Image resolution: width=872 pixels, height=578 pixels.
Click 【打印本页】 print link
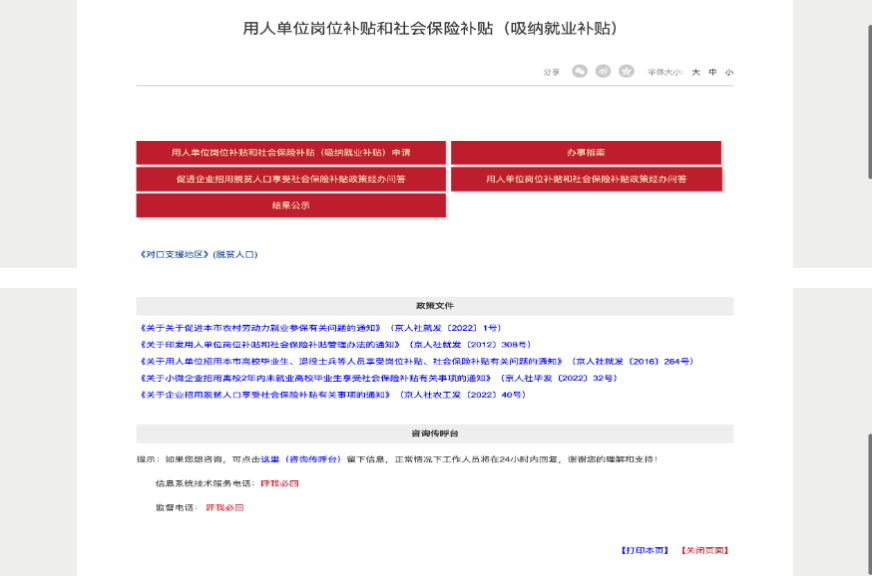pos(644,550)
